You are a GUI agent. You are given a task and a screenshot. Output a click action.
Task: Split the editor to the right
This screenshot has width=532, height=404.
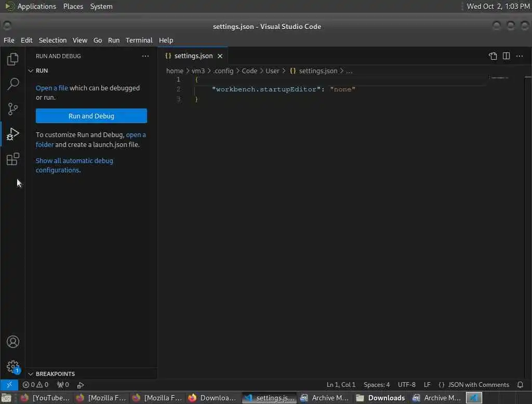click(x=506, y=56)
